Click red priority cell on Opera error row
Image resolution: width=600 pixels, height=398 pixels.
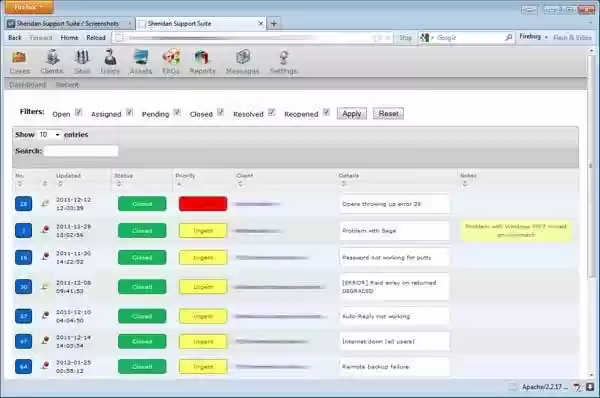(203, 204)
